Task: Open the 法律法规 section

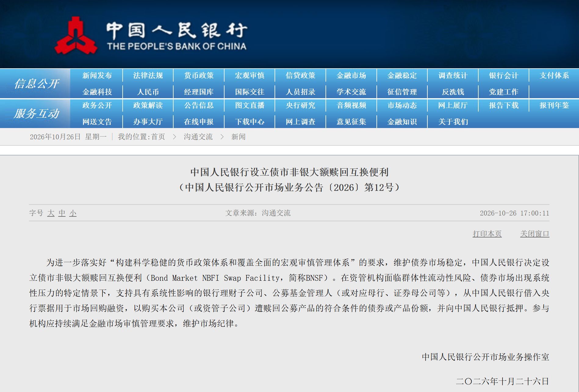Action: [148, 76]
